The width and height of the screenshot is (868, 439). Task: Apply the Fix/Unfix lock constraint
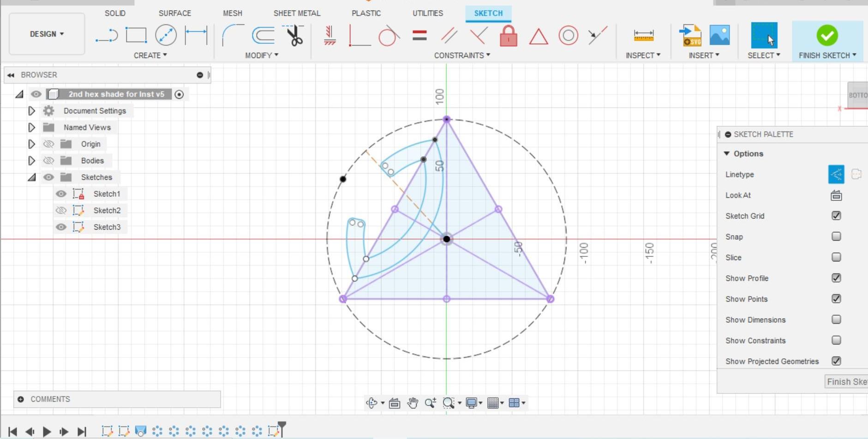pyautogui.click(x=509, y=36)
